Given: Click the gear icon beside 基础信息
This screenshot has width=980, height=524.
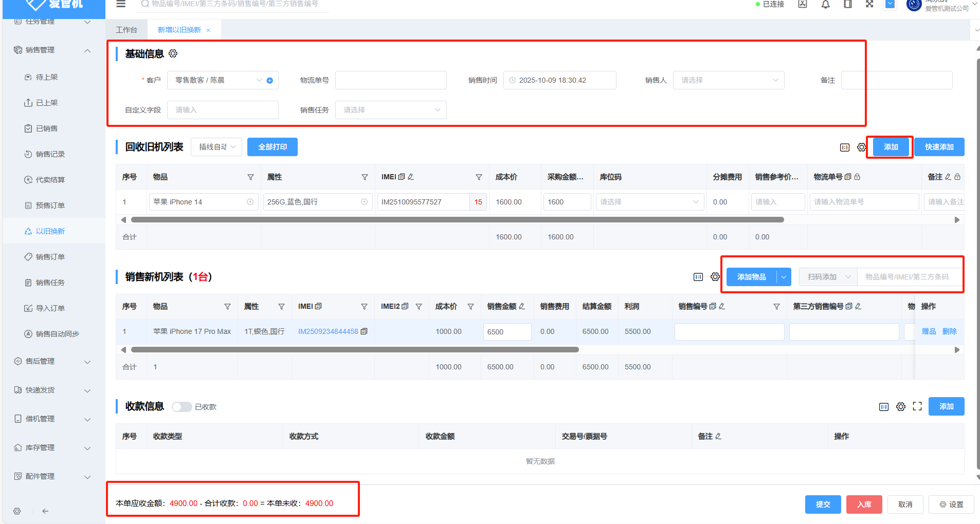Looking at the screenshot, I should pyautogui.click(x=173, y=53).
